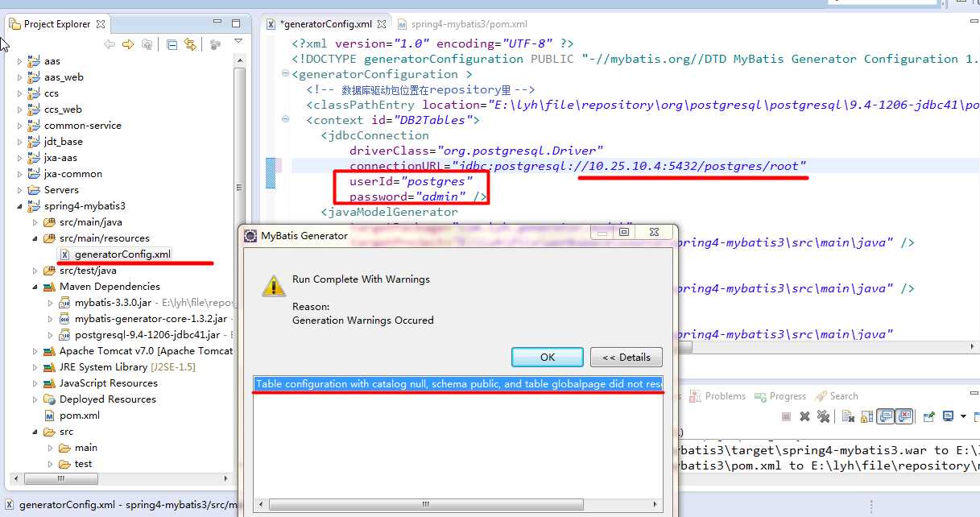Go forward in Project Explorer history
The width and height of the screenshot is (980, 517).
coord(128,44)
